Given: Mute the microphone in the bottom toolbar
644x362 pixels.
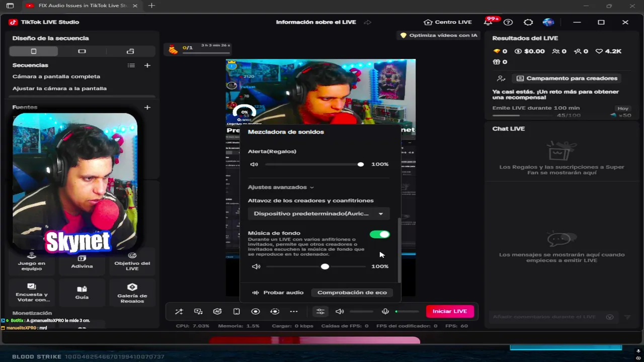Looking at the screenshot, I should [385, 311].
